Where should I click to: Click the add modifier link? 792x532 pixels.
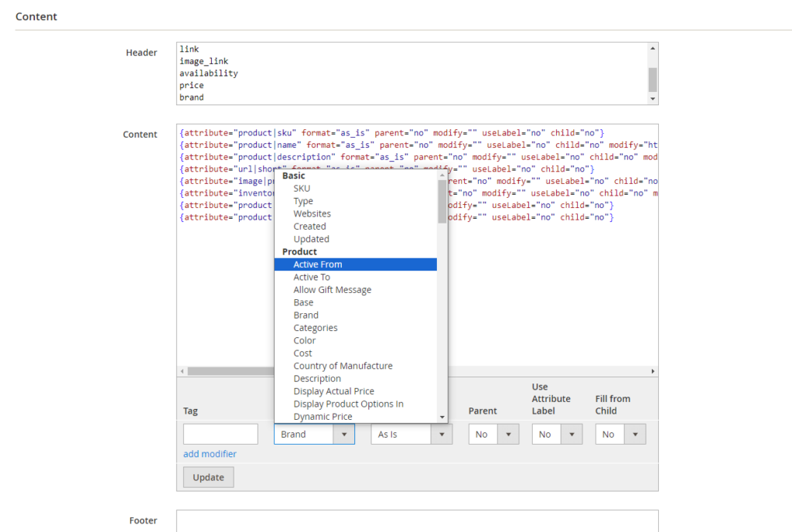[210, 454]
